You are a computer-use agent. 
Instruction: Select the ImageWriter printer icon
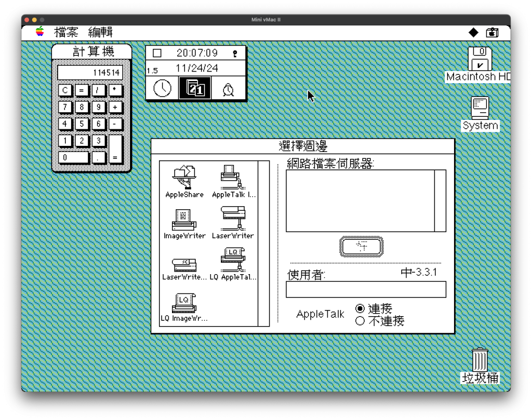[184, 220]
